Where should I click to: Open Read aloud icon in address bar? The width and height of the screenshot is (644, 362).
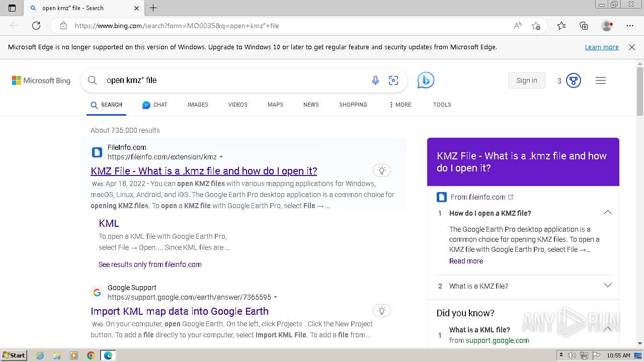[518, 26]
